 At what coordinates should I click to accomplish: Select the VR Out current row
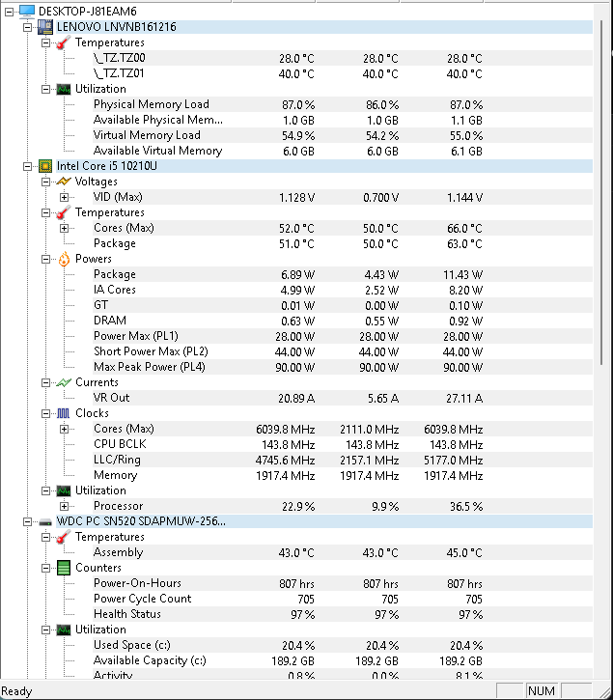click(x=342, y=398)
